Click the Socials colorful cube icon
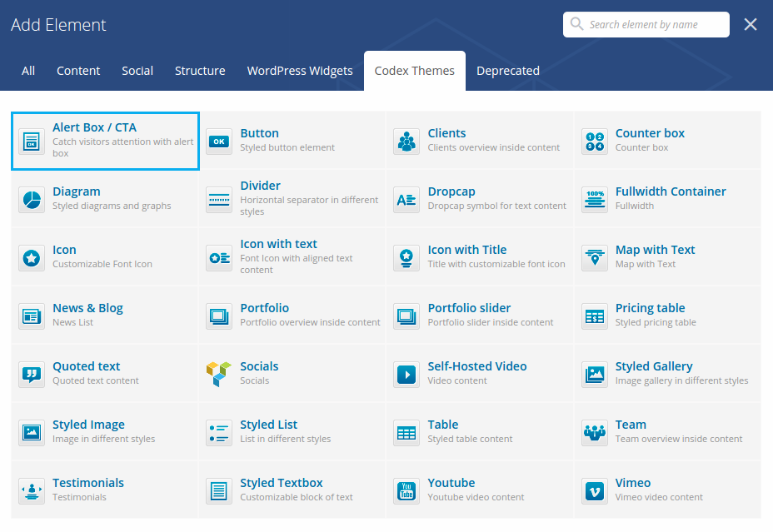This screenshot has height=532, width=773. tap(219, 375)
